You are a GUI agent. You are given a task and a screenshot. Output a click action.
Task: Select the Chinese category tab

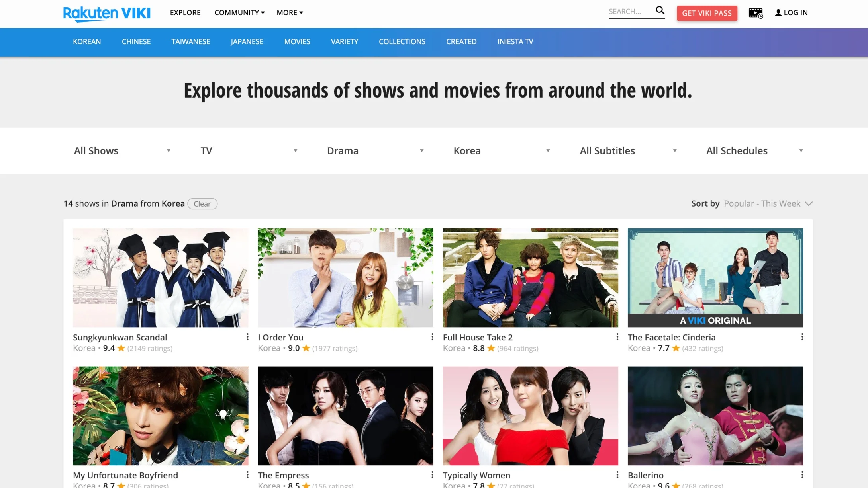click(x=136, y=42)
